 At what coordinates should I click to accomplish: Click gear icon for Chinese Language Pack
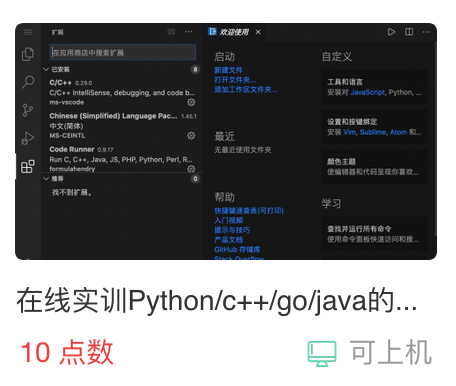pos(191,136)
